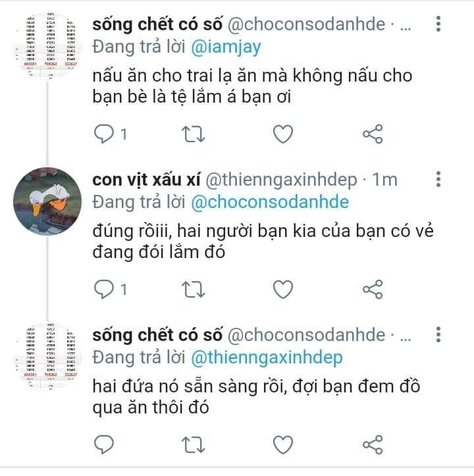This screenshot has height=476, width=474.
Task: View con vịt xấu xí duck profile picture
Action: click(x=47, y=201)
